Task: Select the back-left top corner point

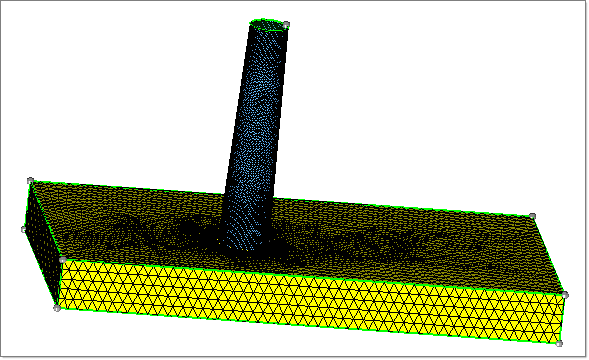Action: pyautogui.click(x=30, y=181)
